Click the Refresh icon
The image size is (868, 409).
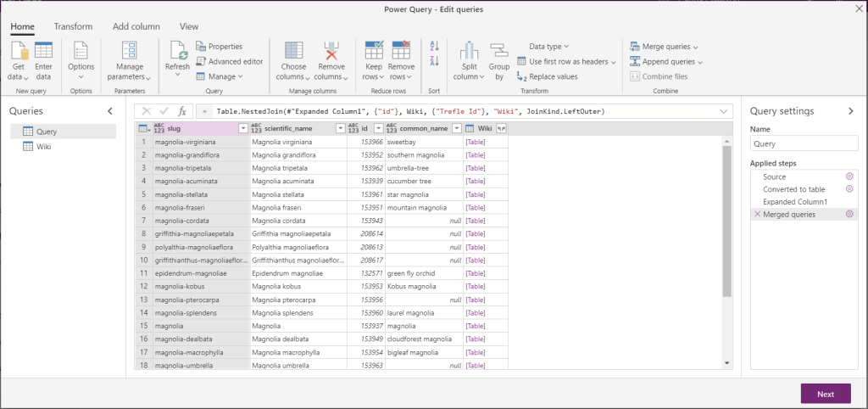tap(178, 53)
